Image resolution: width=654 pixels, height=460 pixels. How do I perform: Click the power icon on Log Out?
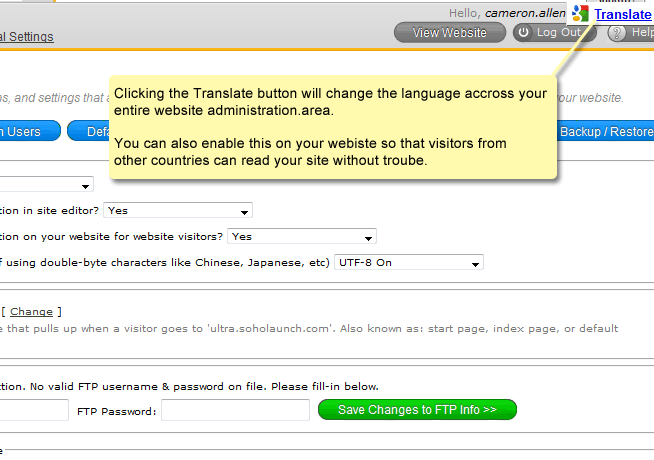point(524,33)
